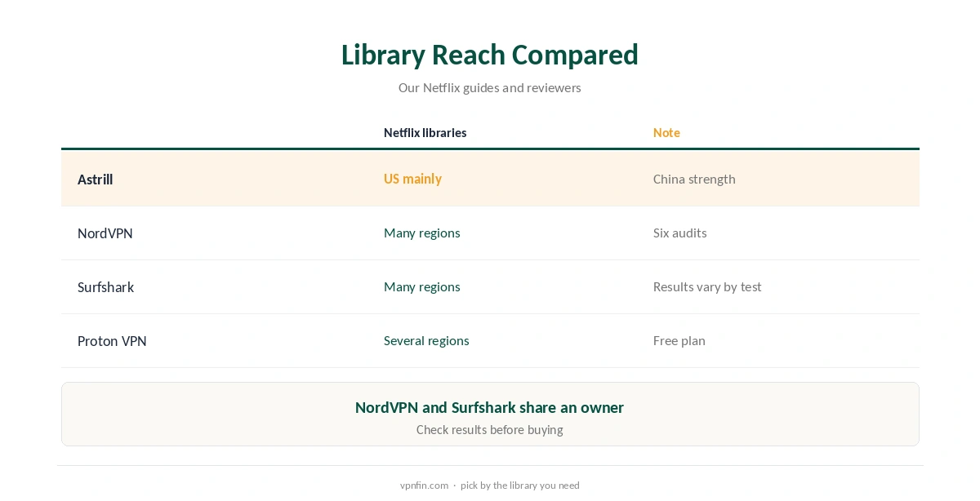Click "NordVPN and Surfshark share an owner" callout
Image resolution: width=980 pixels, height=501 pixels.
(x=489, y=407)
